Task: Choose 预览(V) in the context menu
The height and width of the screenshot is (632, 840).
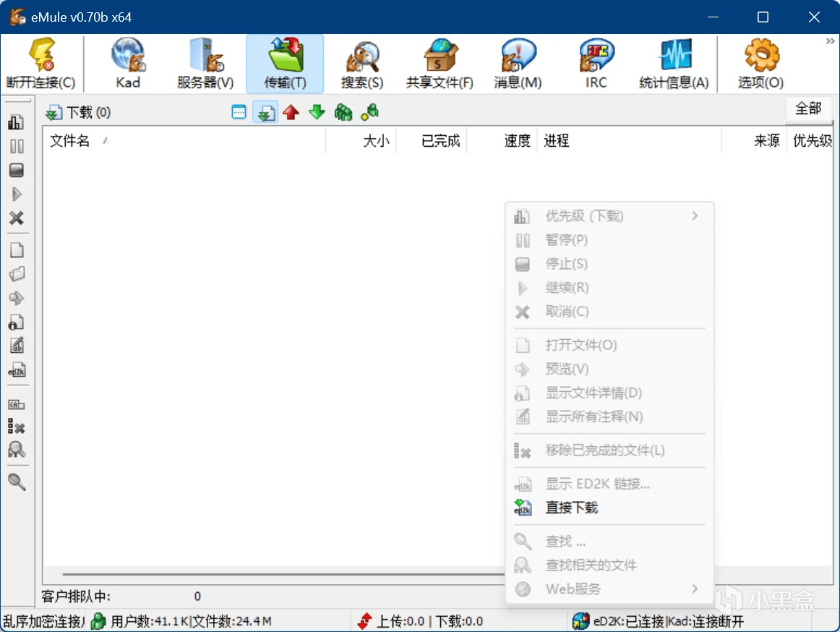Action: [609, 369]
